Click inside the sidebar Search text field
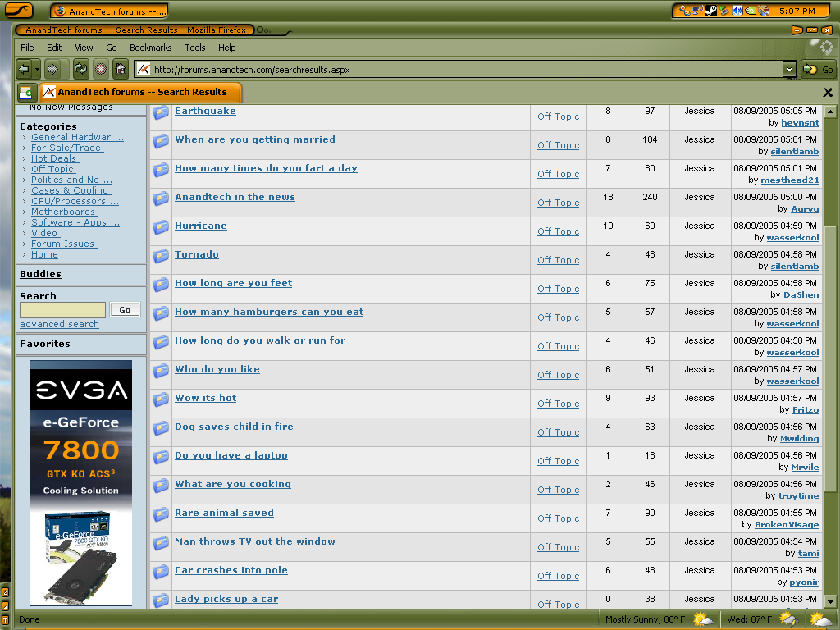The image size is (840, 630). [62, 310]
